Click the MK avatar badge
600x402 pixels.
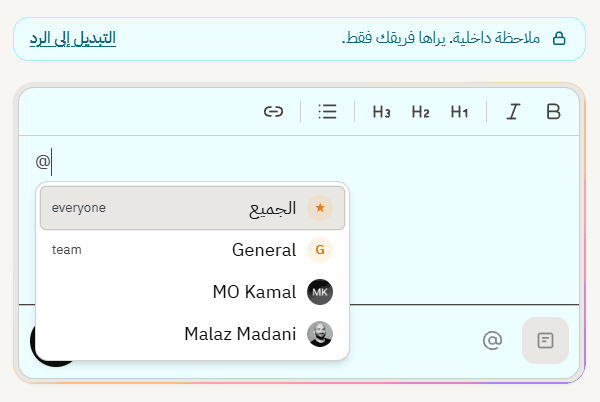320,292
